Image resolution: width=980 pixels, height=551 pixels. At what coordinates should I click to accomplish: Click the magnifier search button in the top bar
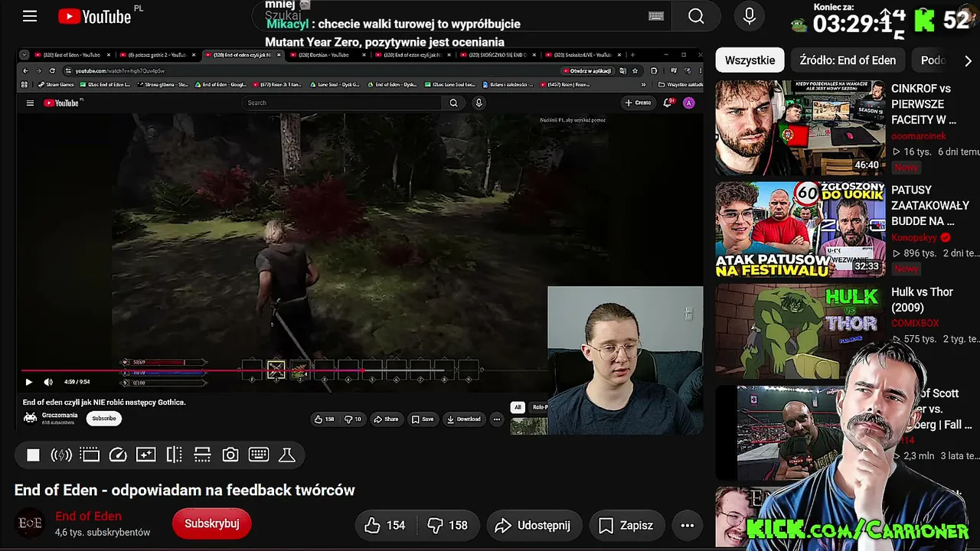coord(696,16)
